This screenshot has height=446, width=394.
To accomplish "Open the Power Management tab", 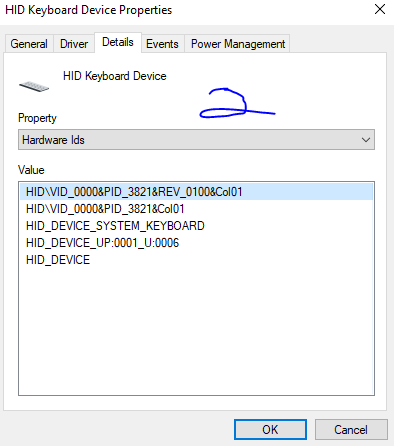I will [x=238, y=44].
